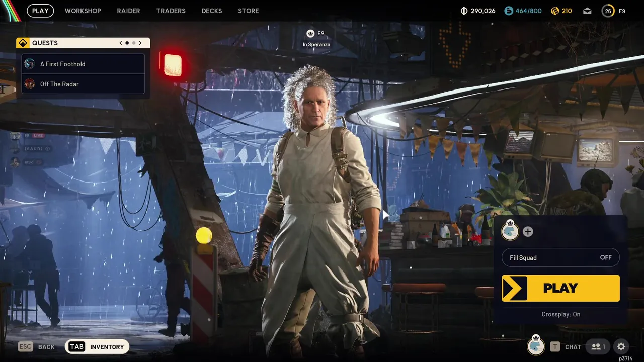Open the friends list icon showing 1

[x=598, y=347]
